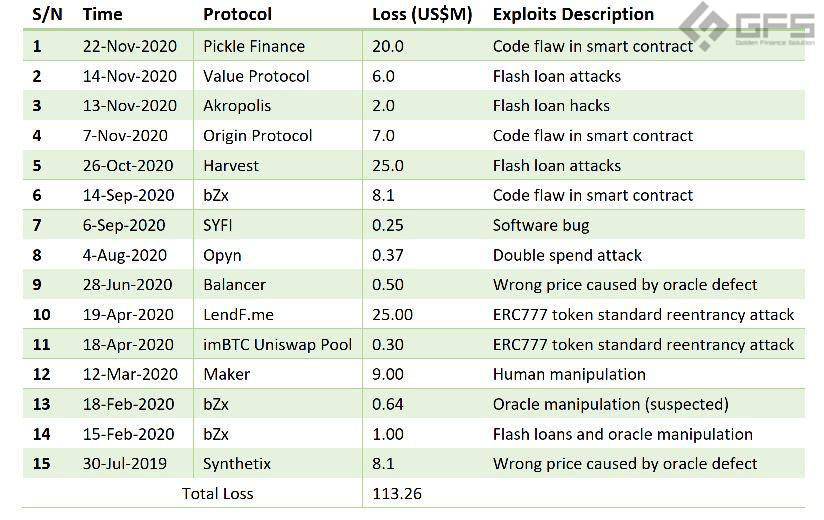
Task: Select Synthetix in the last row
Action: pyautogui.click(x=237, y=464)
